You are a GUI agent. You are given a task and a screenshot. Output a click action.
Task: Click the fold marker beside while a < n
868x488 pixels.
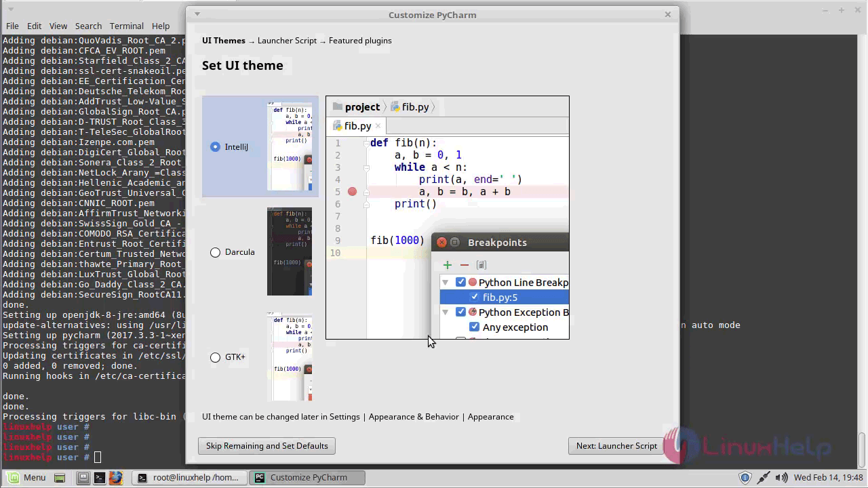pos(366,167)
